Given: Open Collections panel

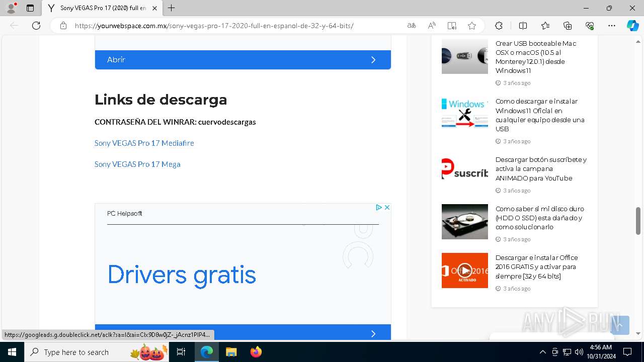Looking at the screenshot, I should pos(568,26).
